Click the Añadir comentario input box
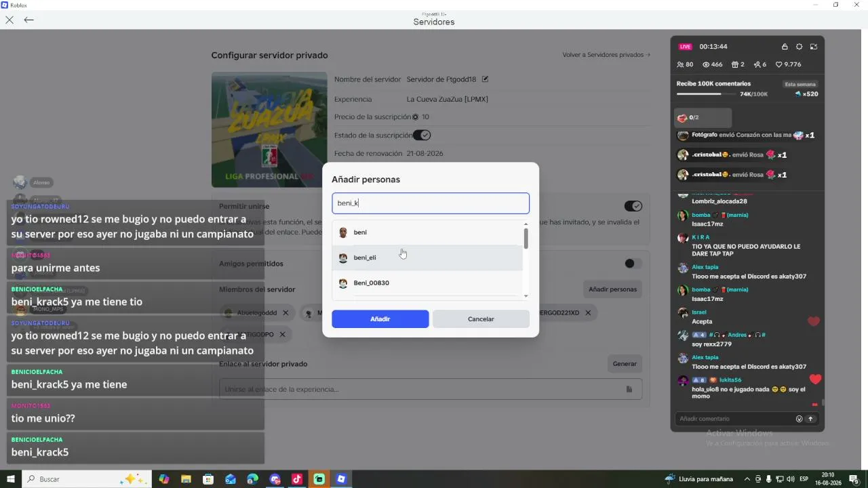This screenshot has height=488, width=868. [736, 419]
